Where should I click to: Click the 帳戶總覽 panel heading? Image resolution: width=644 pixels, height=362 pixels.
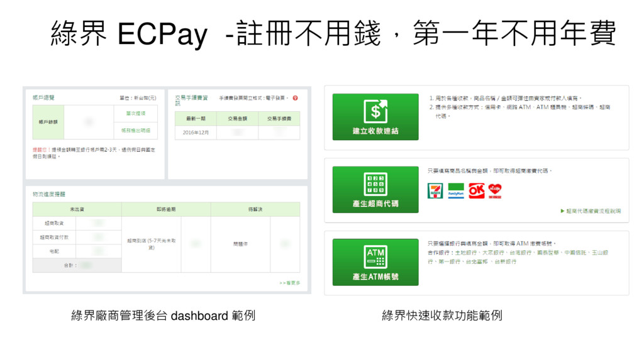pos(43,97)
